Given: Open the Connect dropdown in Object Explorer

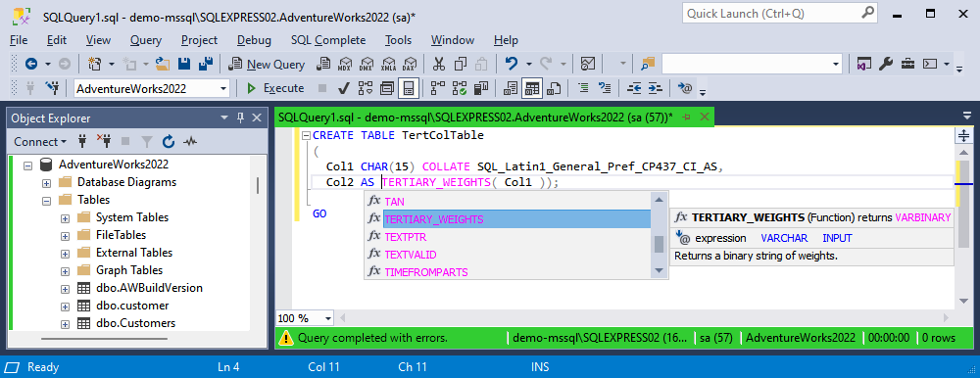Looking at the screenshot, I should [40, 142].
